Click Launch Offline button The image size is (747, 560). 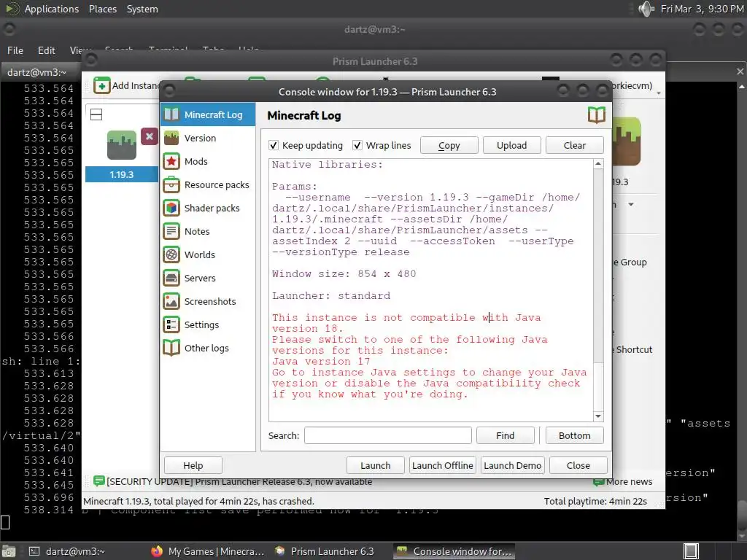tap(443, 465)
